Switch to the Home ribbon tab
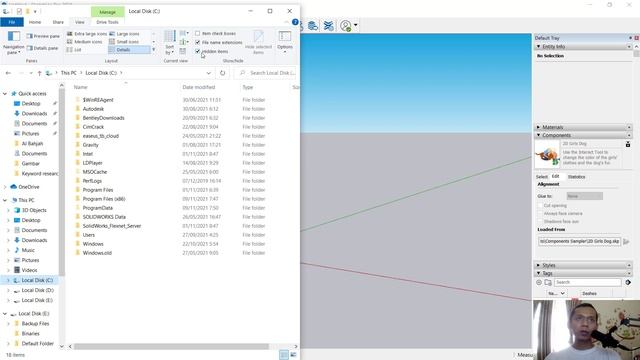The height and width of the screenshot is (360, 640). (x=35, y=22)
